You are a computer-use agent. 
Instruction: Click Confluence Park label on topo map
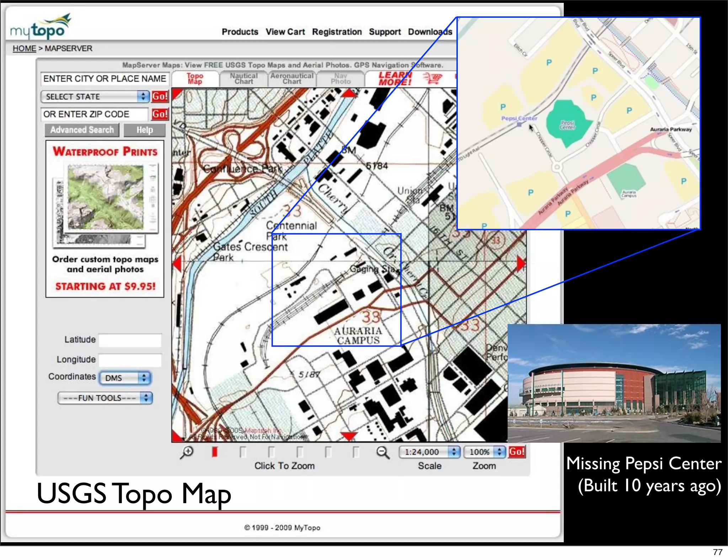click(x=243, y=169)
